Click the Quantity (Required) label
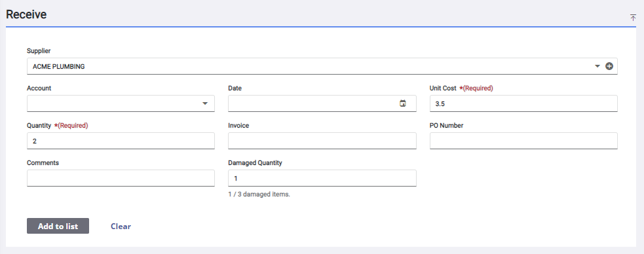This screenshot has width=644, height=254. [x=58, y=126]
